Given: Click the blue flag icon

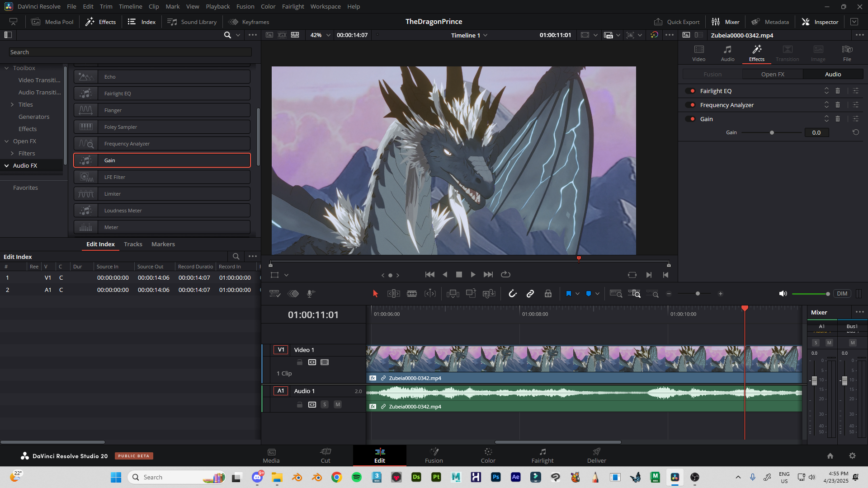Looking at the screenshot, I should pyautogui.click(x=569, y=294).
